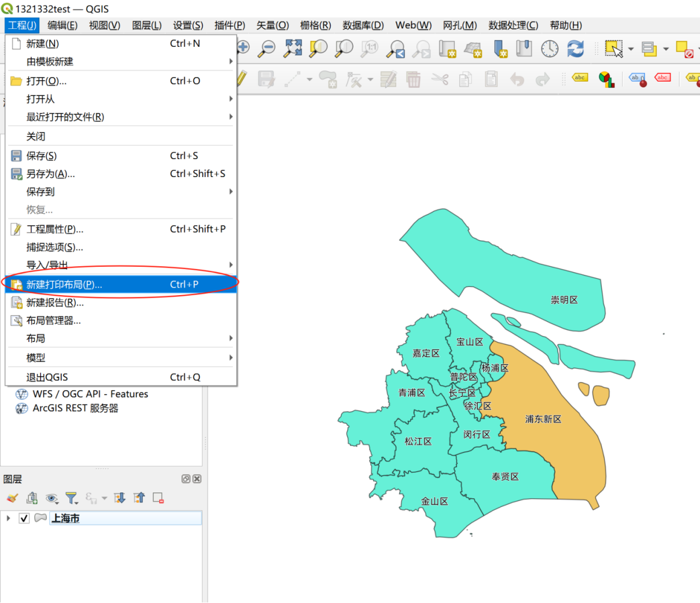Choose 新建报告(R)... menu entry
This screenshot has height=603, width=700.
(x=121, y=303)
